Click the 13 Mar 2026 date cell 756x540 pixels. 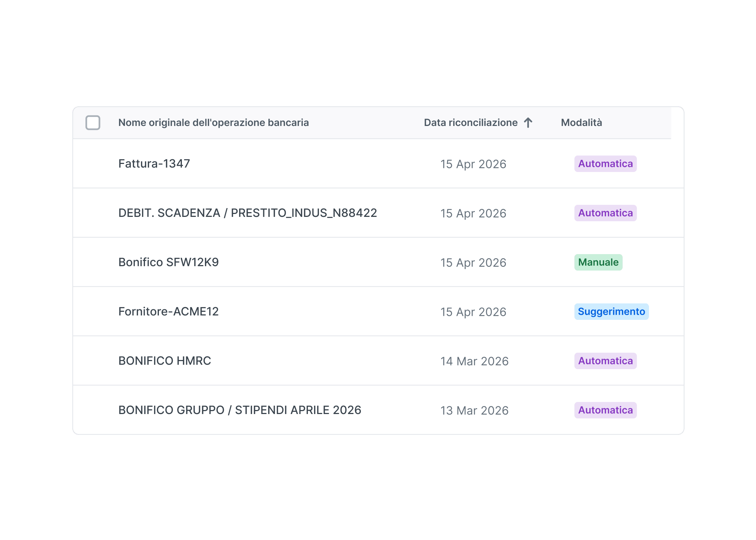pyautogui.click(x=474, y=410)
